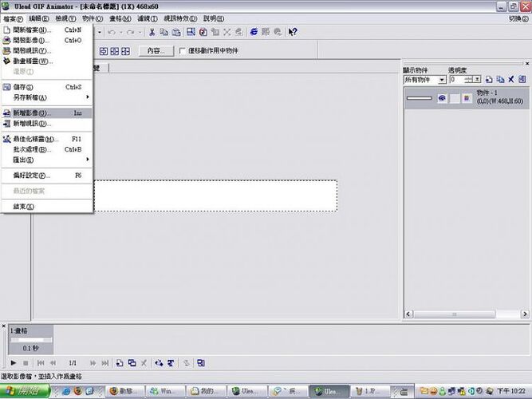This screenshot has width=532, height=399.
Task: Click the 透明度 (Transparency) value field
Action: (457, 80)
